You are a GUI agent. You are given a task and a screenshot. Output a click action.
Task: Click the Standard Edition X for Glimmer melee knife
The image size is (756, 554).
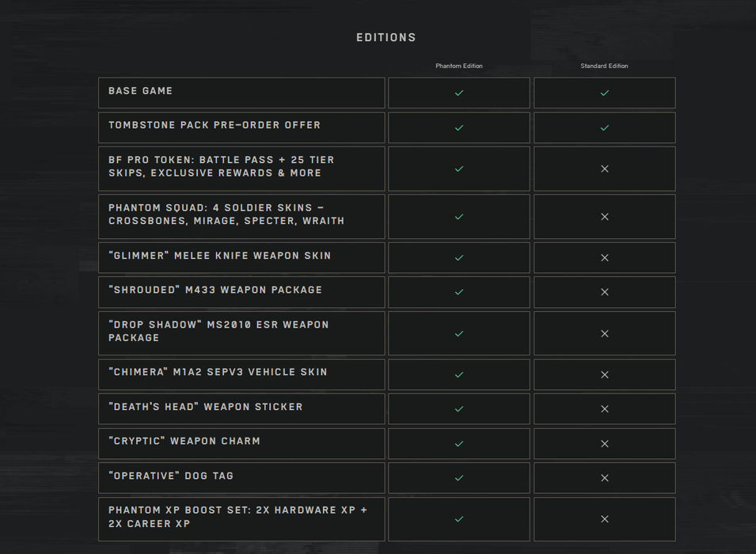(605, 257)
